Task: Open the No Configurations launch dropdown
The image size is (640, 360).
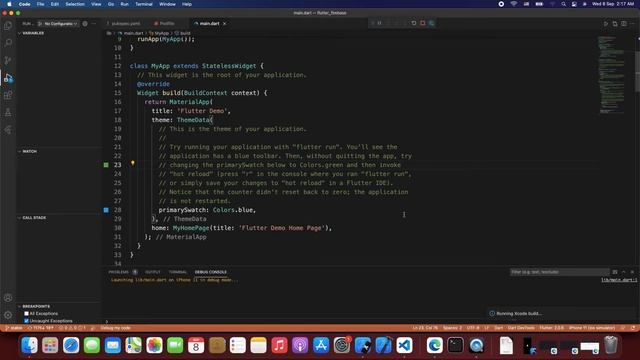Action: [60, 24]
